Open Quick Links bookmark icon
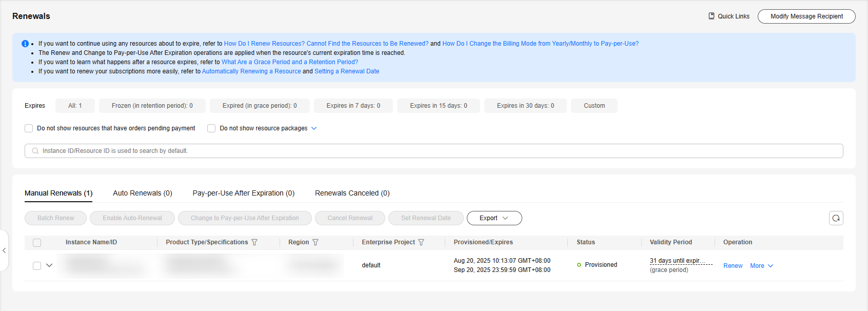The image size is (868, 311). [712, 16]
